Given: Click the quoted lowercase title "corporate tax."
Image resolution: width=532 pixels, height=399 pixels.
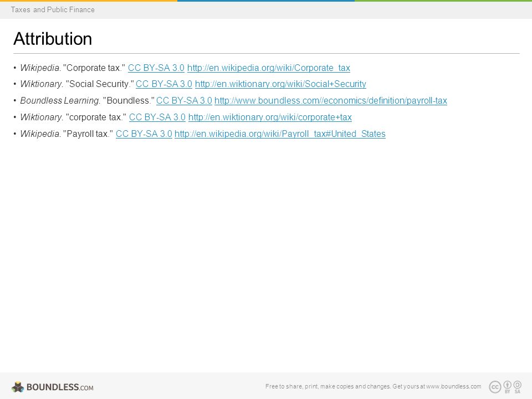Looking at the screenshot, I should pos(96,117).
